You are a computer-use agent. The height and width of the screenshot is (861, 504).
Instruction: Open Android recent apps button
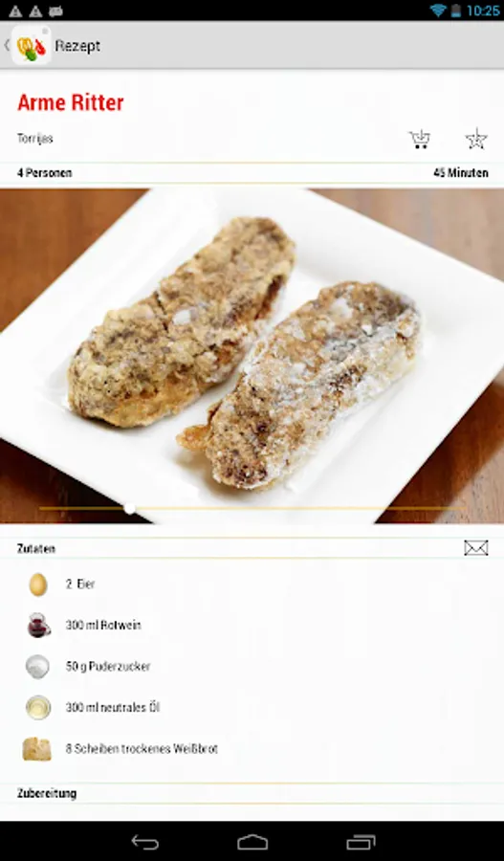pos(361,842)
